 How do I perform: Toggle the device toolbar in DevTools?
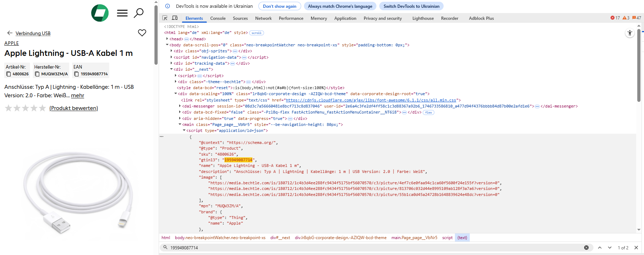click(x=175, y=18)
